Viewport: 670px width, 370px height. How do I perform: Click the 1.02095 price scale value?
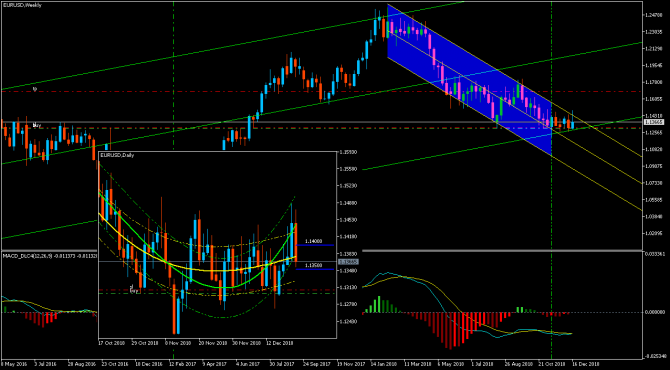tap(653, 233)
